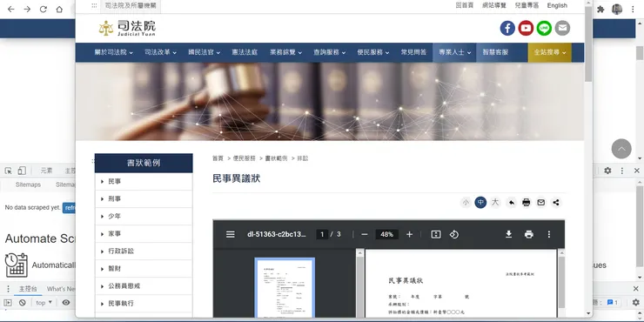Image resolution: width=644 pixels, height=322 pixels.
Task: Reload the browser page
Action: tap(44, 9)
